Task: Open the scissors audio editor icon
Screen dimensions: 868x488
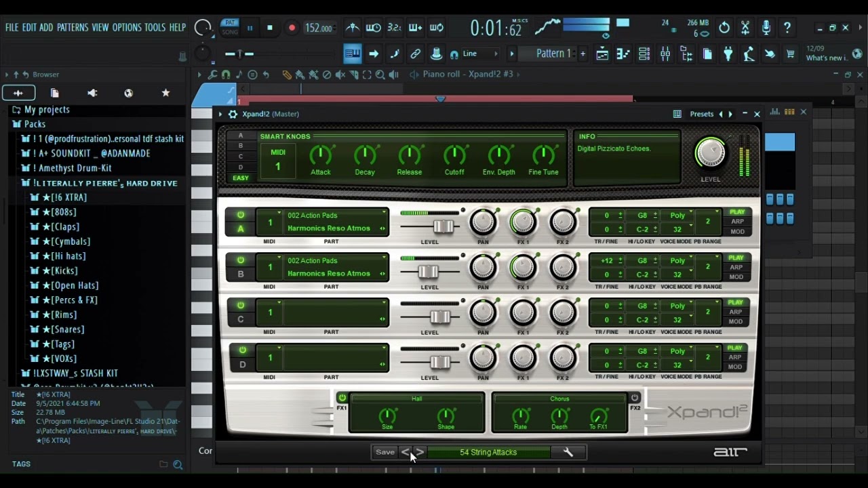Action: pos(745,28)
